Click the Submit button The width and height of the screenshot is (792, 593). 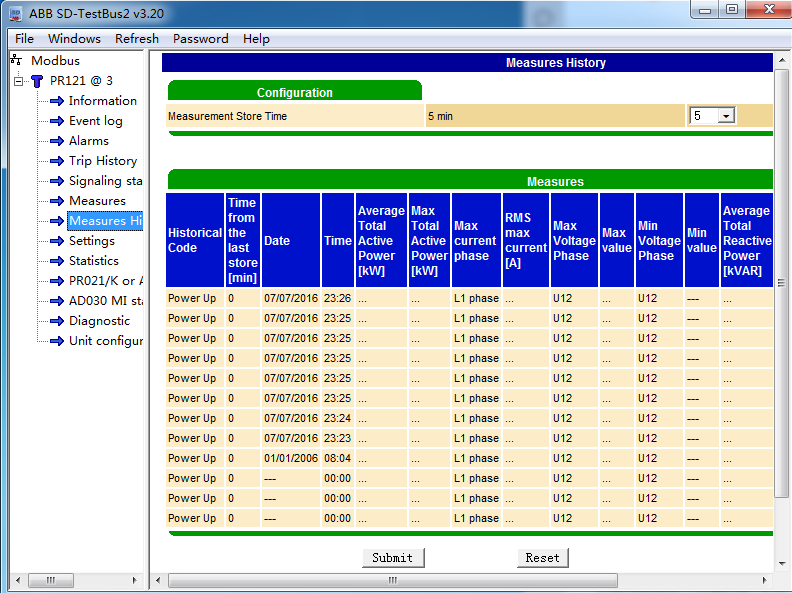pos(393,558)
